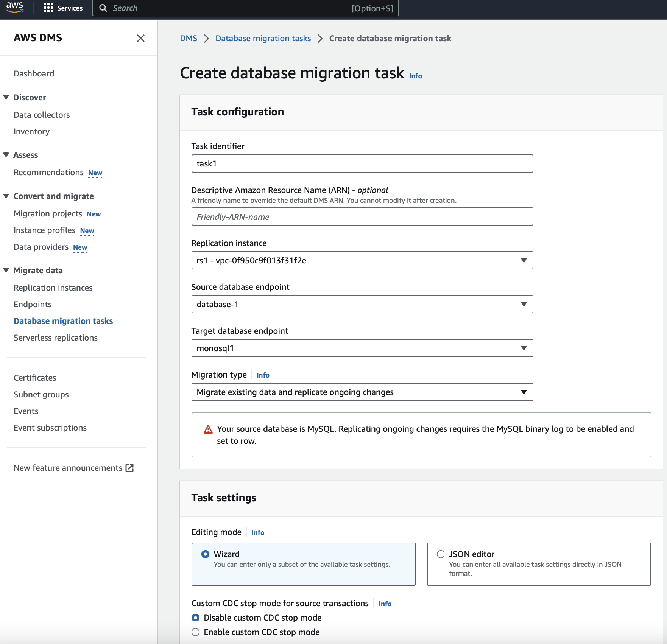Click the New badge beside Migration projects
The width and height of the screenshot is (667, 644).
click(94, 214)
